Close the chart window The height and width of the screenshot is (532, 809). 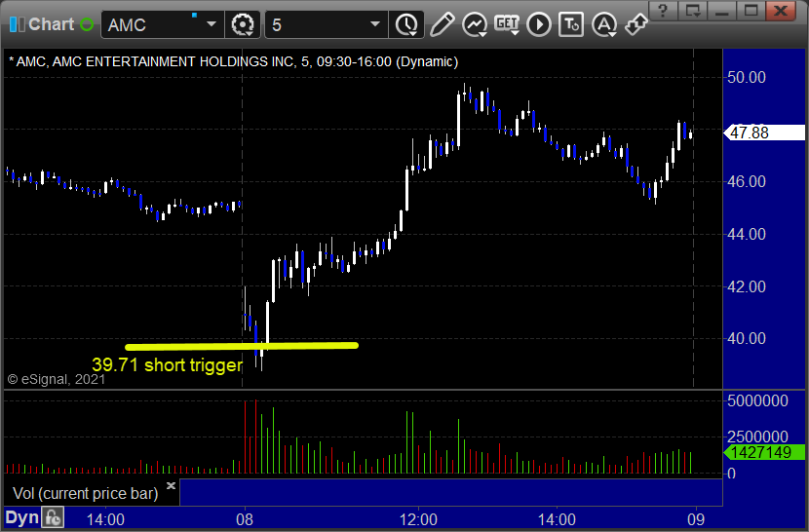(x=781, y=11)
